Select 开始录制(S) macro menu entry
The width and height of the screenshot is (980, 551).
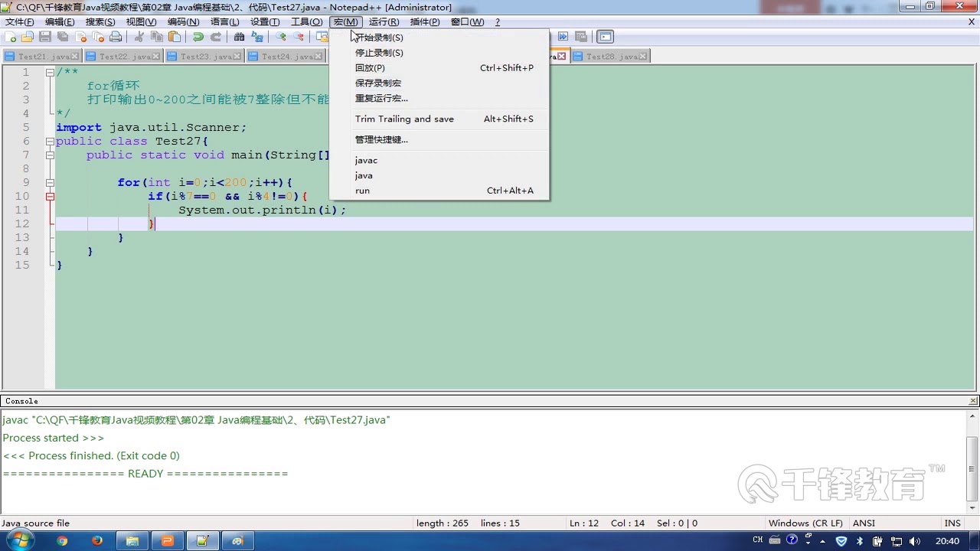(x=439, y=37)
